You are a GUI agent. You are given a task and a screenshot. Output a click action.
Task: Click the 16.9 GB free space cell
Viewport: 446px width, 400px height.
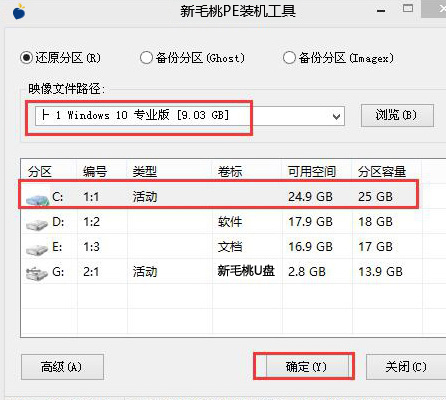[x=310, y=247]
